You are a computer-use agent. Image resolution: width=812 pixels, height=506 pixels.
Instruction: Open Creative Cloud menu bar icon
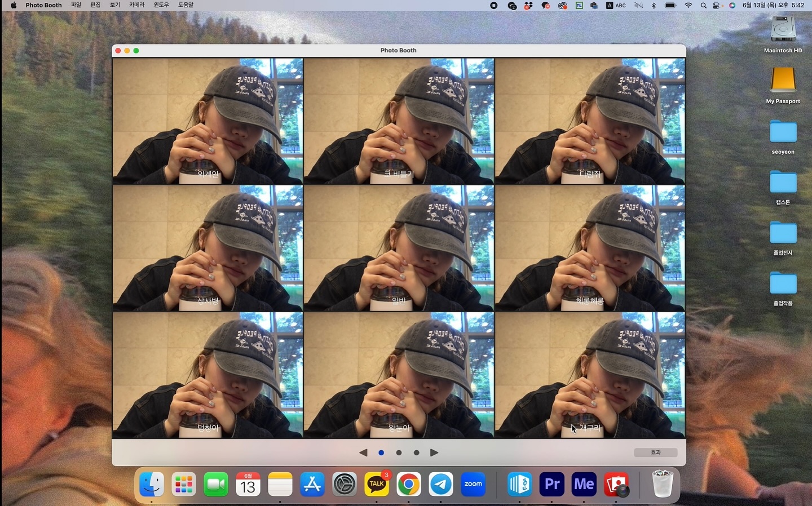coord(562,5)
